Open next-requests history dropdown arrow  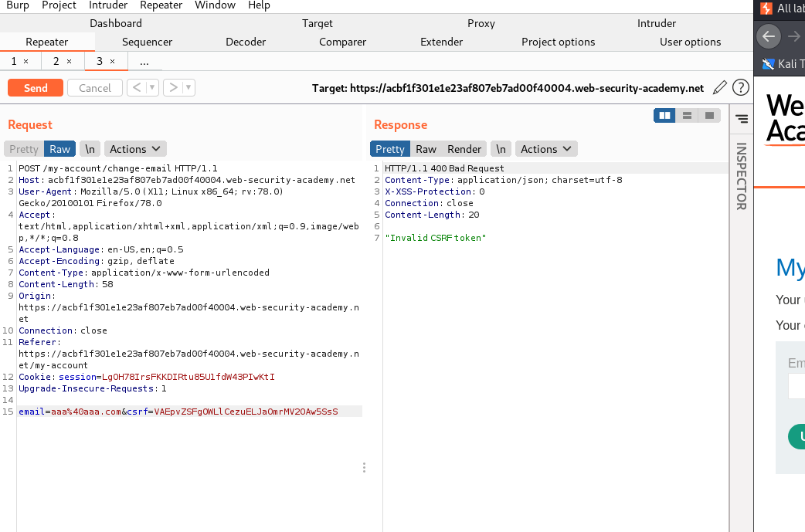(189, 88)
